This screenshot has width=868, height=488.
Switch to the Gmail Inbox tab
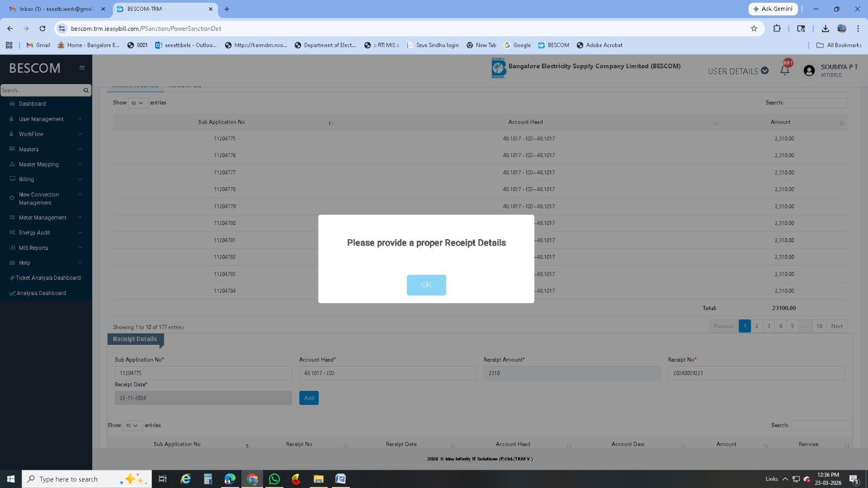56,9
